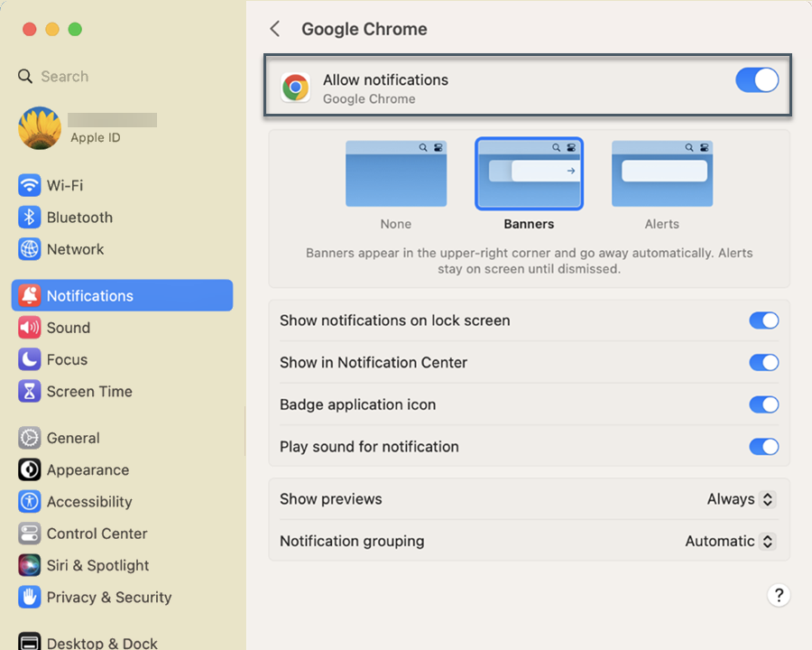
Task: Click the Apple ID label
Action: [x=96, y=137]
